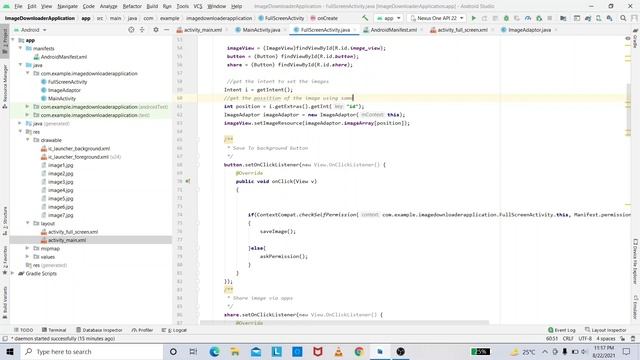Open the Mail app from the taskbar
This screenshot has height=360, width=640.
coord(256,351)
